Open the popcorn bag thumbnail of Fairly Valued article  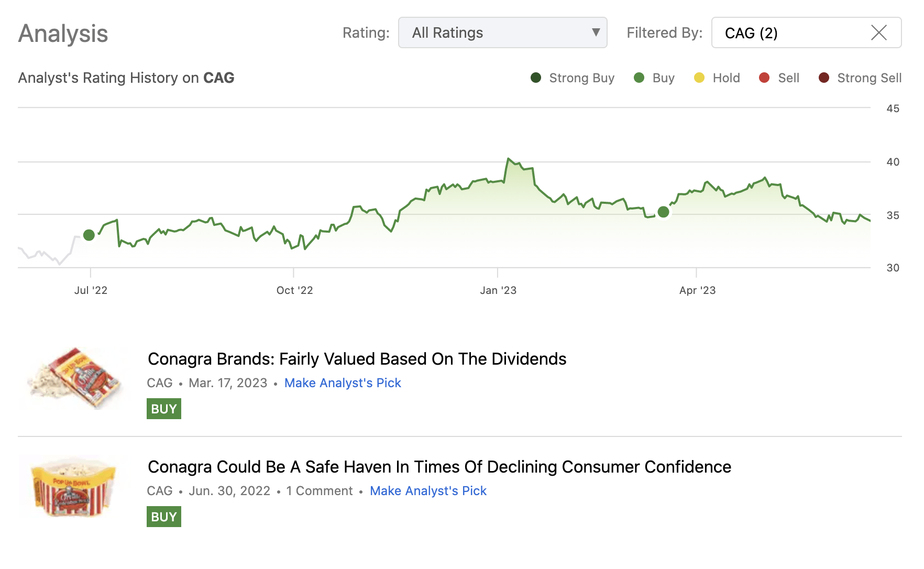(74, 378)
